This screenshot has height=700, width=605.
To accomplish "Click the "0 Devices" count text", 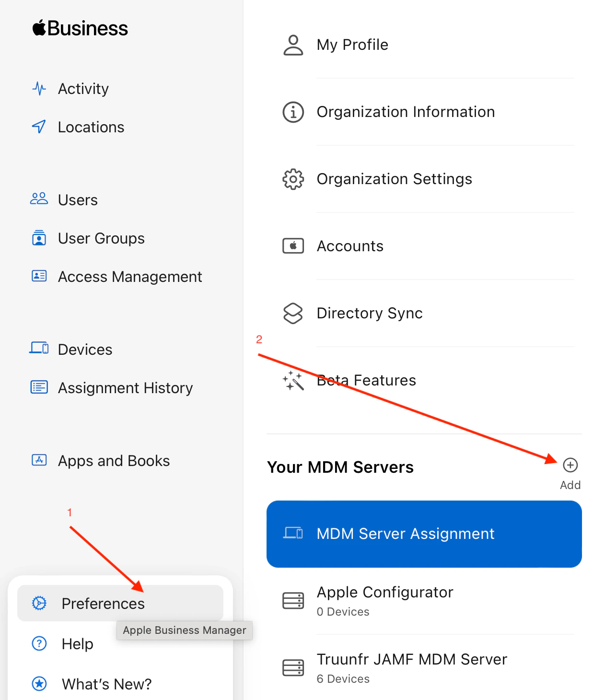I will click(343, 612).
